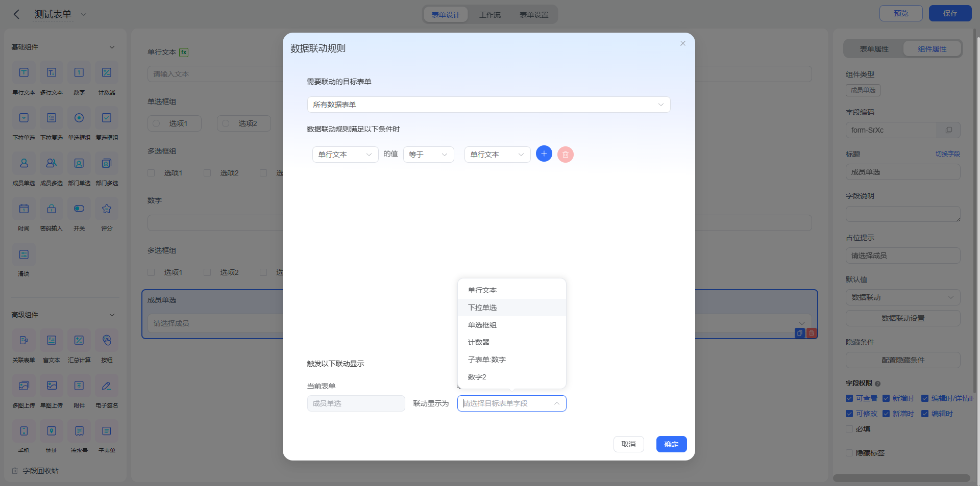Click the 滑块 component icon
Screen dimensions: 980x486
(24, 254)
